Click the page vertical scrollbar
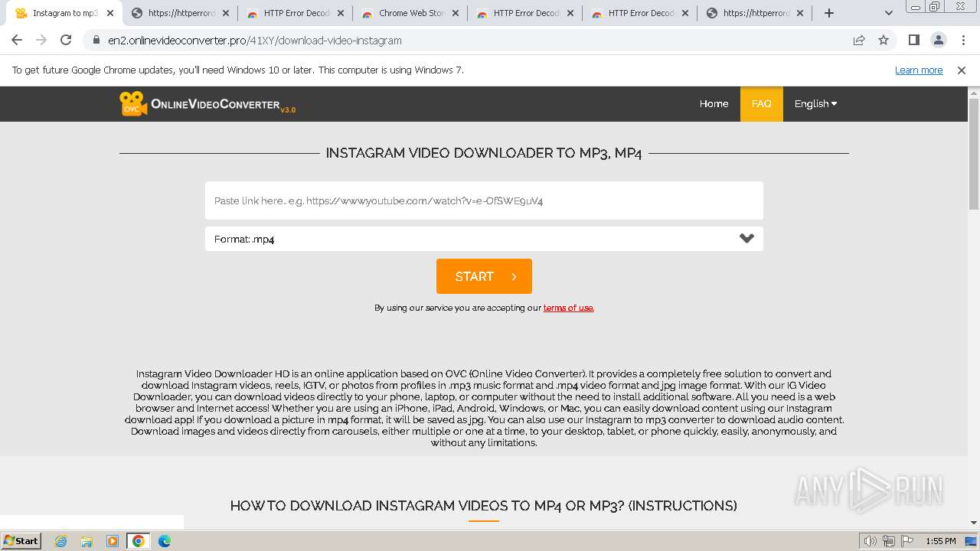The image size is (980, 551). [974, 154]
